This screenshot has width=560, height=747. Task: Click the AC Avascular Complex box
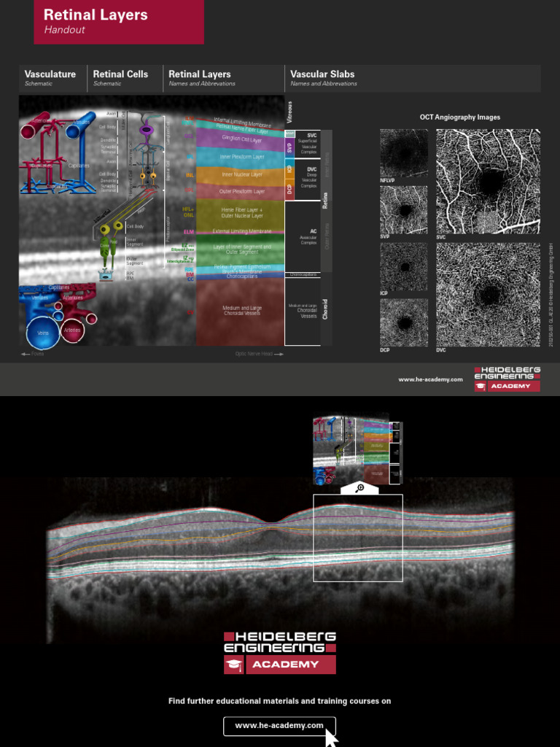pyautogui.click(x=303, y=237)
